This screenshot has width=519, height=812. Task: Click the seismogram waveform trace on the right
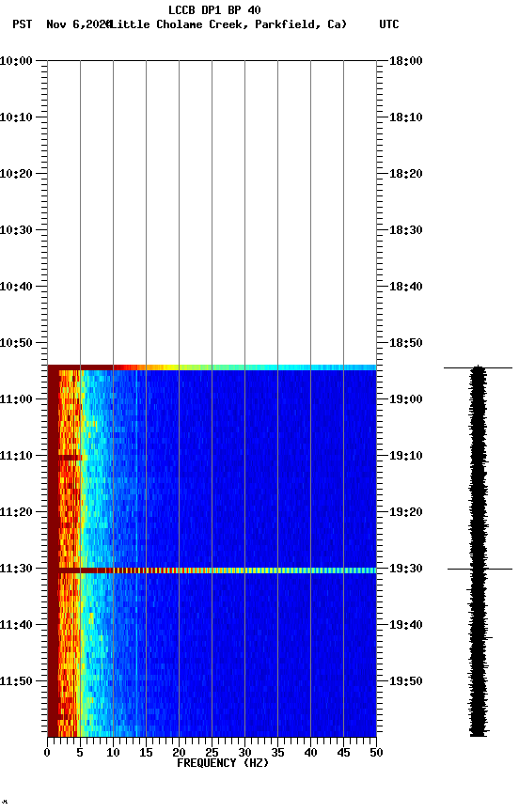[478, 551]
